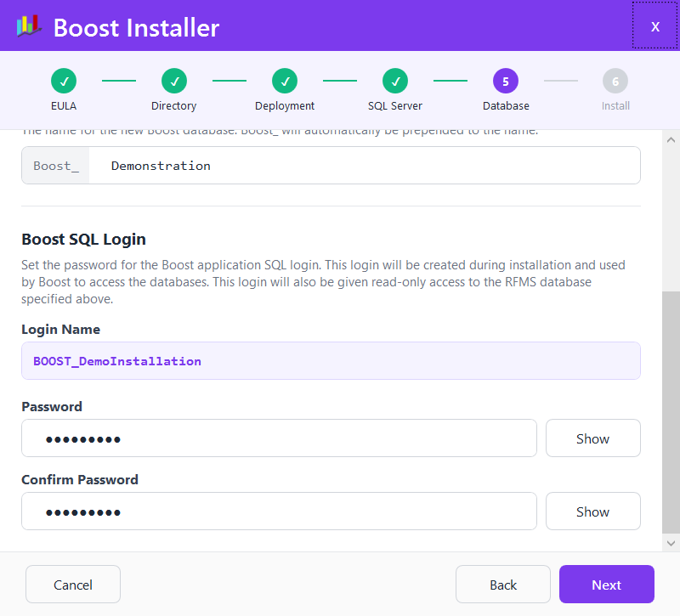The height and width of the screenshot is (616, 680).
Task: Show the Confirm Password field contents
Action: (x=592, y=511)
